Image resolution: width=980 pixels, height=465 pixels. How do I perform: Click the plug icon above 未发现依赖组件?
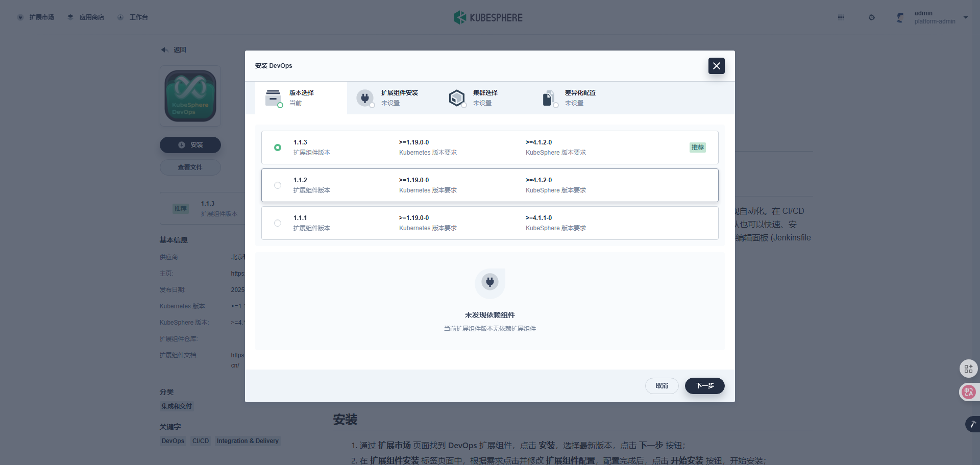coord(490,283)
